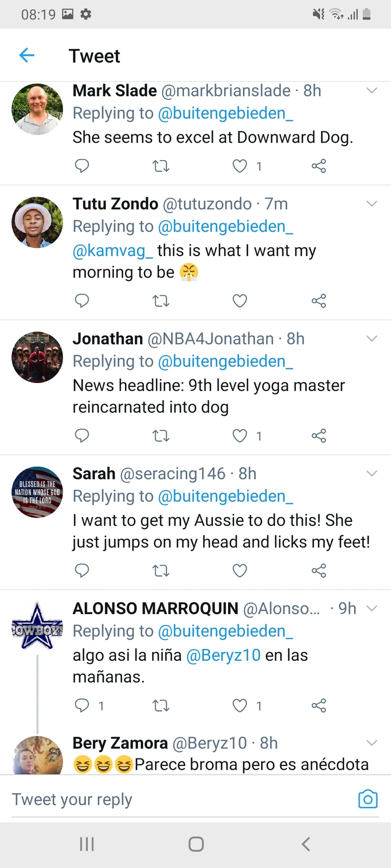Expand the menu arrow on Jonathan's tweet
Screen dimensions: 391x868
pyautogui.click(x=372, y=339)
